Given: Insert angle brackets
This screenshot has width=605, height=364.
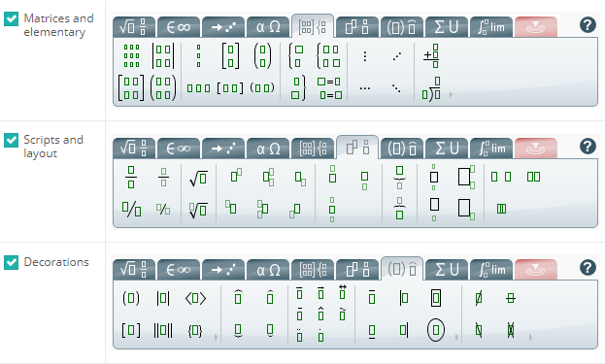Looking at the screenshot, I should [x=195, y=298].
